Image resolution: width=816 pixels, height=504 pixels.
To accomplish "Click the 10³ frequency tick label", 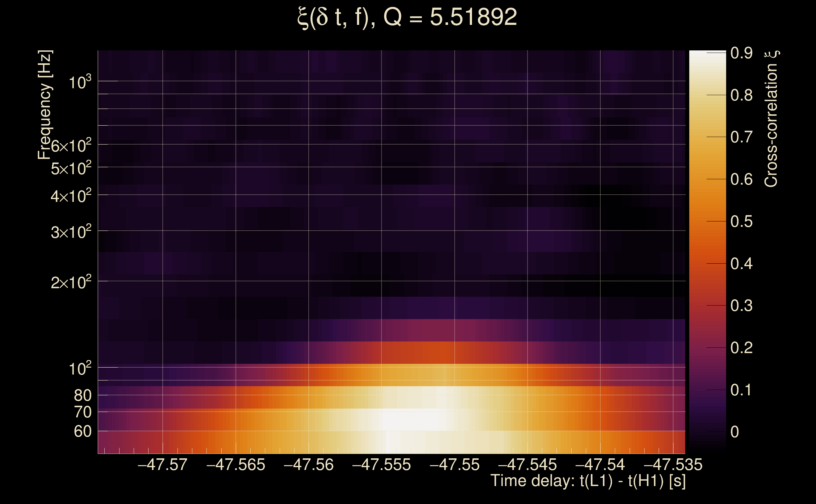I will point(79,82).
